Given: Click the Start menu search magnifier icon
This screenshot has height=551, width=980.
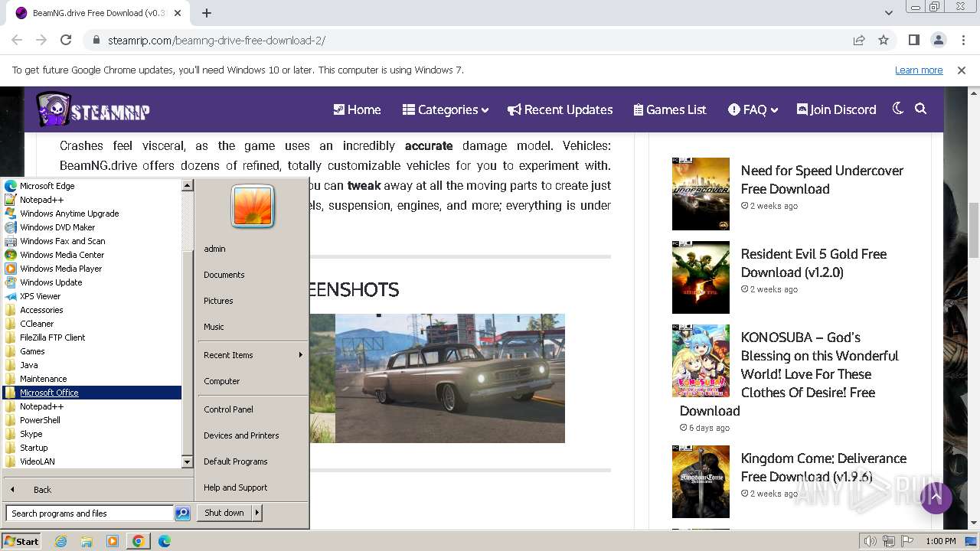Looking at the screenshot, I should click(x=182, y=514).
